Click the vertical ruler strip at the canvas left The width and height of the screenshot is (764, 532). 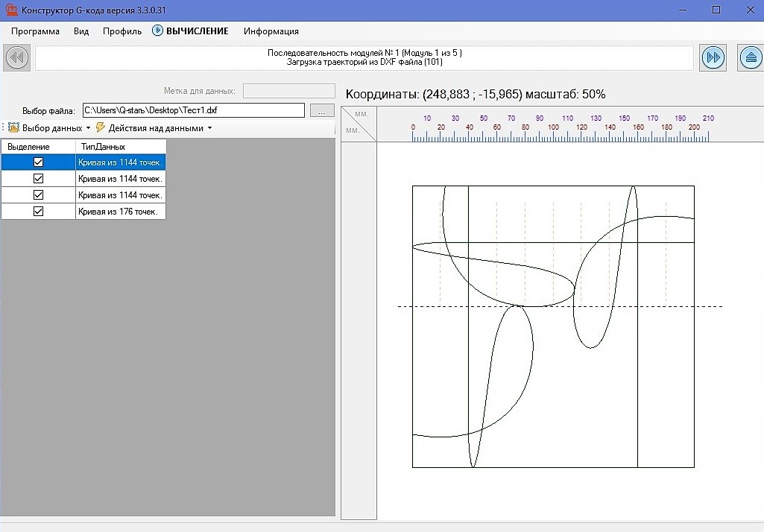pyautogui.click(x=359, y=331)
